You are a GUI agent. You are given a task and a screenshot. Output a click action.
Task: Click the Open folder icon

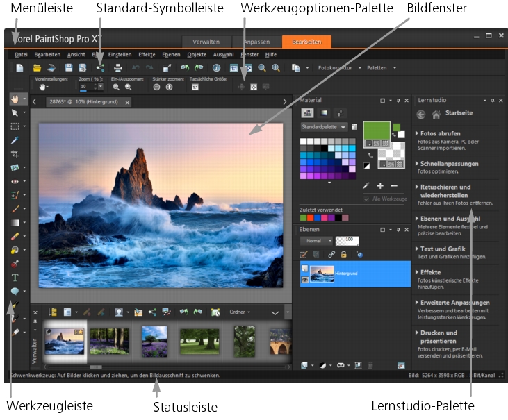pos(37,68)
